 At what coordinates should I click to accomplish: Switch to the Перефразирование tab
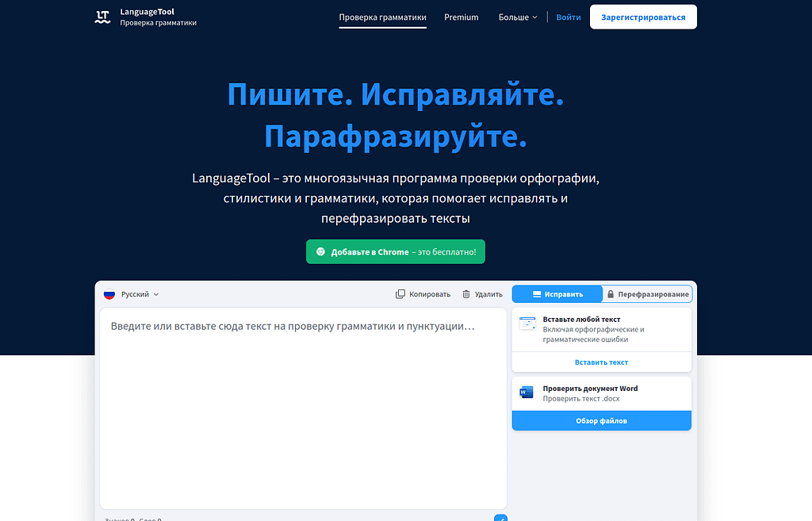(647, 294)
